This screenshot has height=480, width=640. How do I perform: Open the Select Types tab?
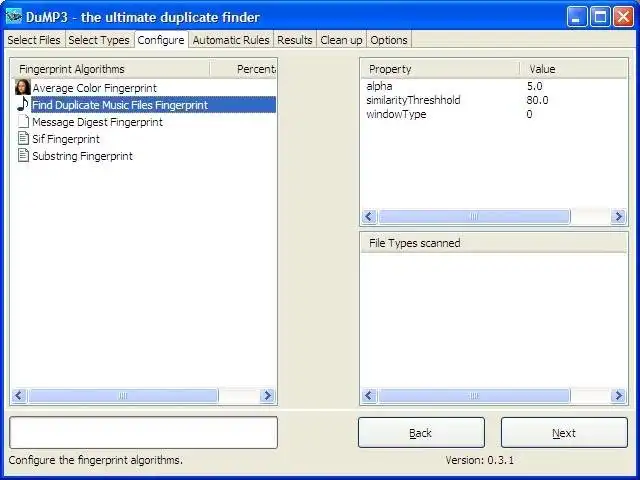pyautogui.click(x=99, y=40)
